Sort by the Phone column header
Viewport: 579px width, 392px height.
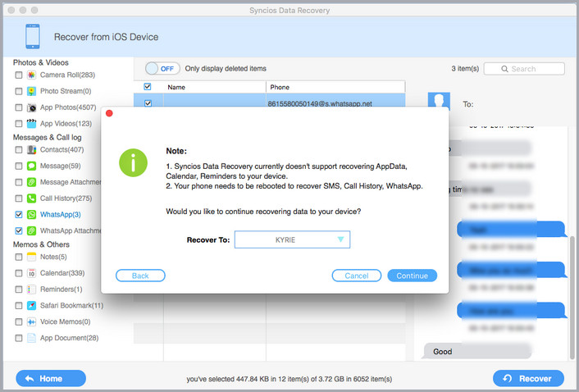click(x=335, y=87)
